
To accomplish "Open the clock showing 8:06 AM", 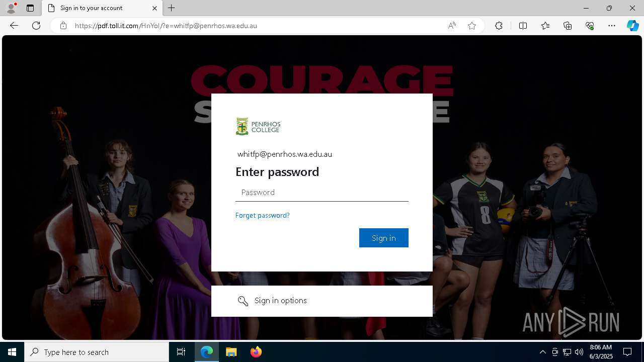I will point(601,352).
